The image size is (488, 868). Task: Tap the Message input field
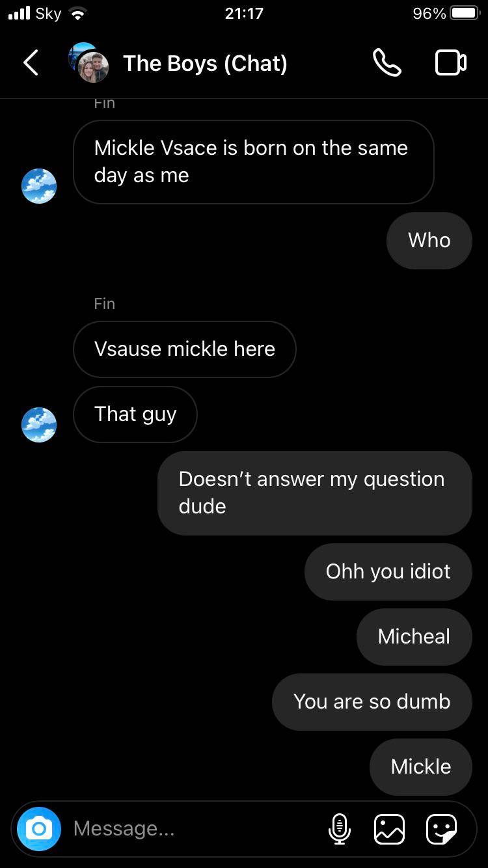(x=195, y=828)
